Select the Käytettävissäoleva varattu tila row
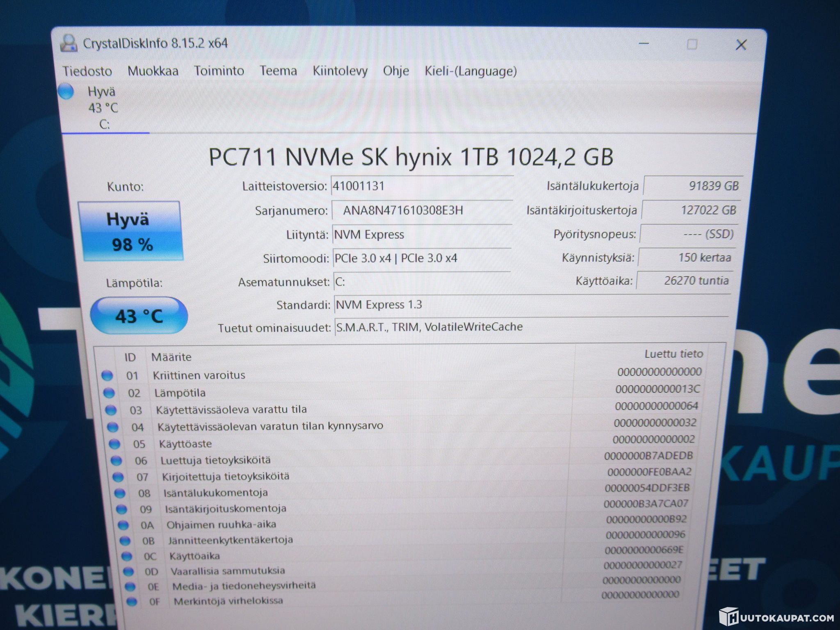Screen dimensions: 840x630 point(402,408)
